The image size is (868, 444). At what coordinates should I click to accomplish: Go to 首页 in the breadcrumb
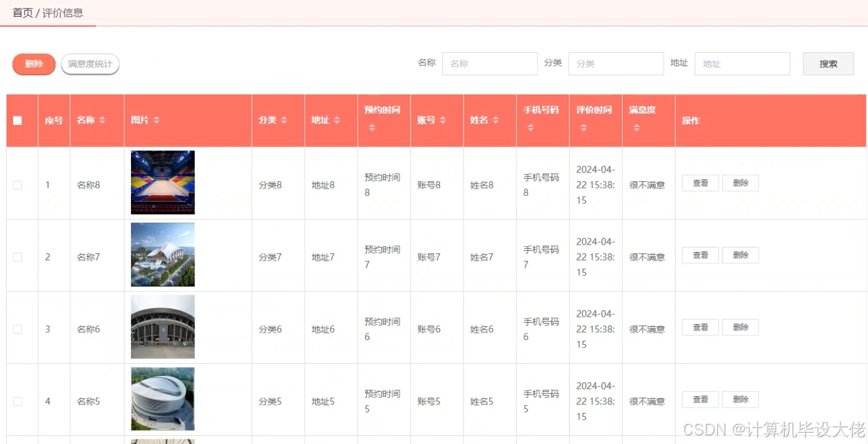(22, 13)
